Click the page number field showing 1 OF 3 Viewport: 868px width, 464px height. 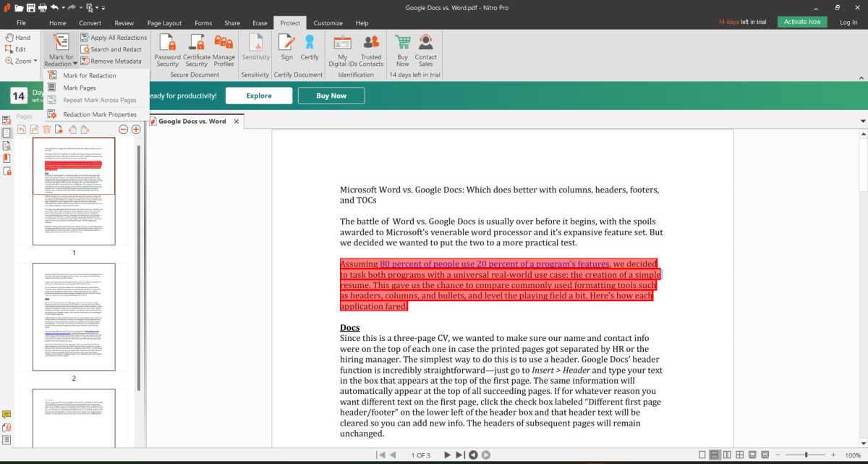(x=420, y=455)
